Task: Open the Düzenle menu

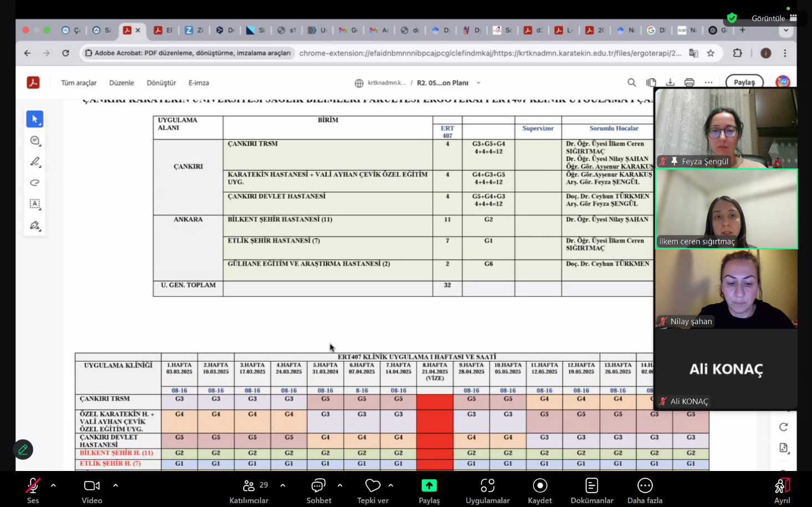Action: point(121,83)
